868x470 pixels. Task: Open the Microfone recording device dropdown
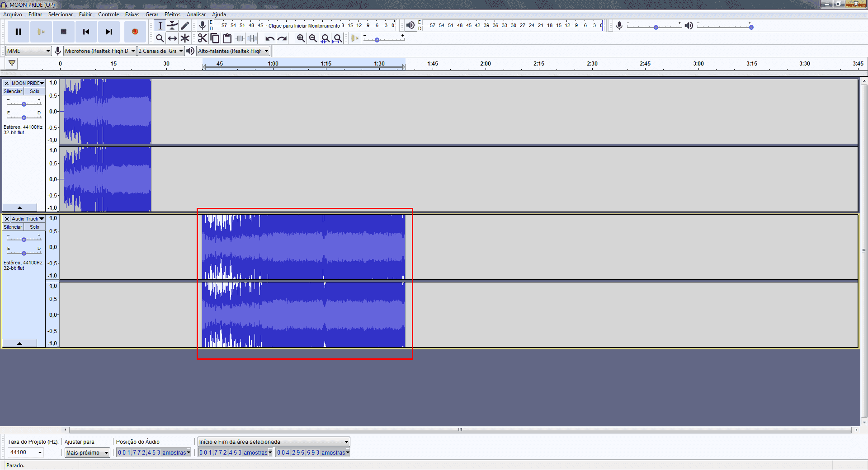pos(100,51)
